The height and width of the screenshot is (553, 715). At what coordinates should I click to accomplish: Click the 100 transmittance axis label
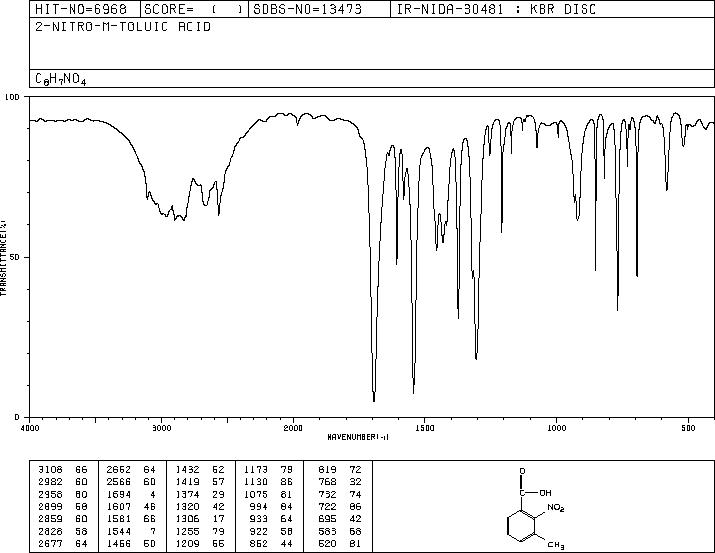point(13,97)
